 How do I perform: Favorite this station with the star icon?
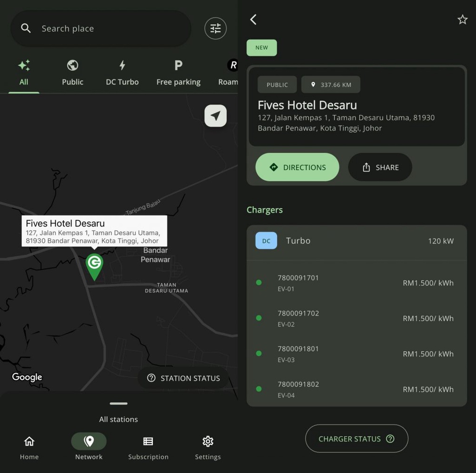click(462, 20)
